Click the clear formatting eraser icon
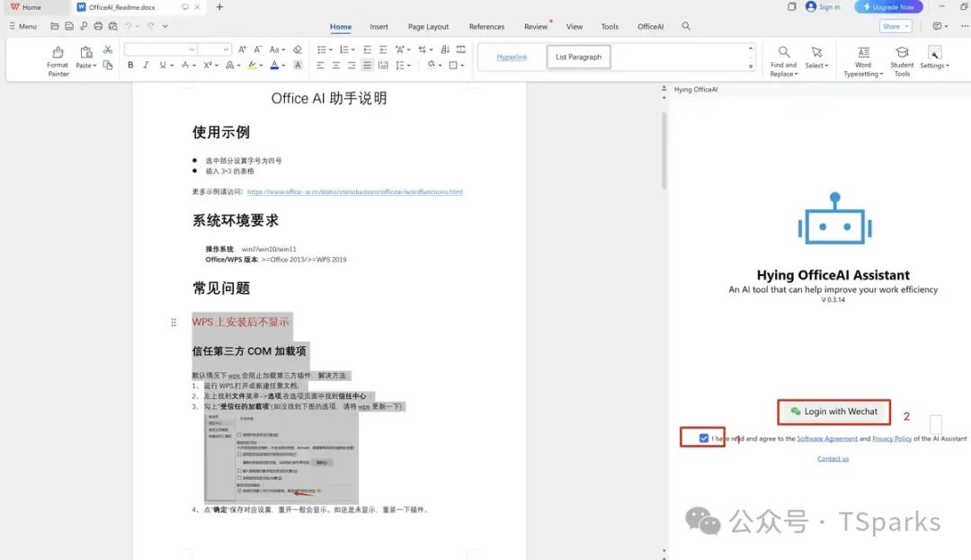Viewport: 971px width, 560px height. (298, 49)
